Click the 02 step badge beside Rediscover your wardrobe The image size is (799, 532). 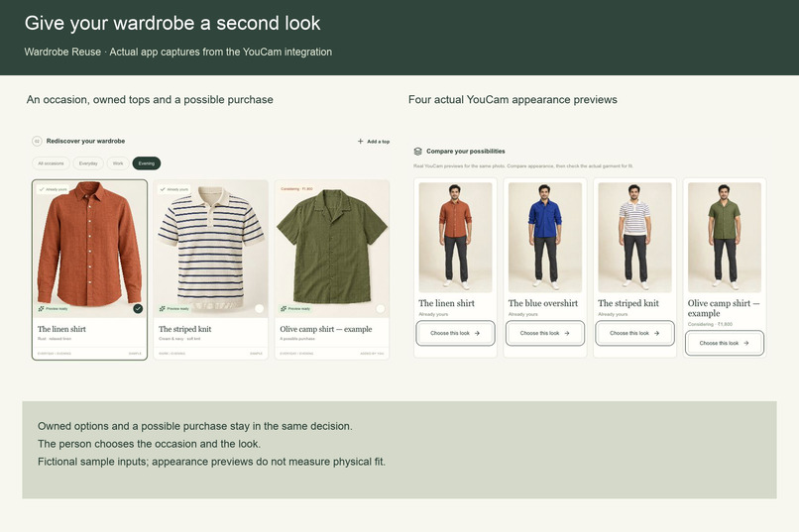click(x=37, y=141)
